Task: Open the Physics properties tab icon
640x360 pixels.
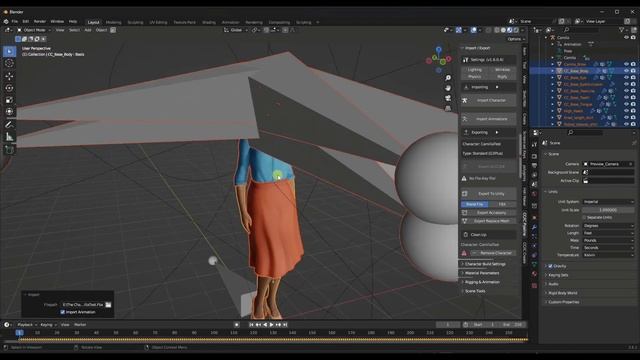Action: click(534, 246)
